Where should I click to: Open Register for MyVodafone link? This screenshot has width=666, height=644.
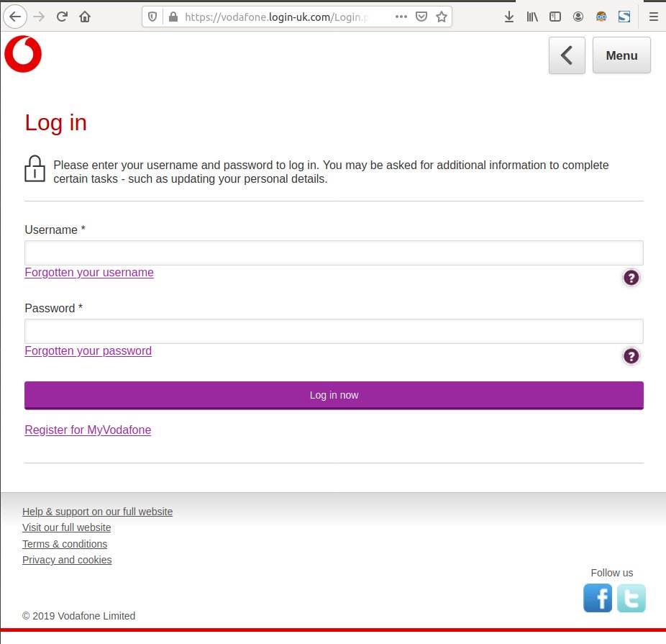tap(88, 430)
